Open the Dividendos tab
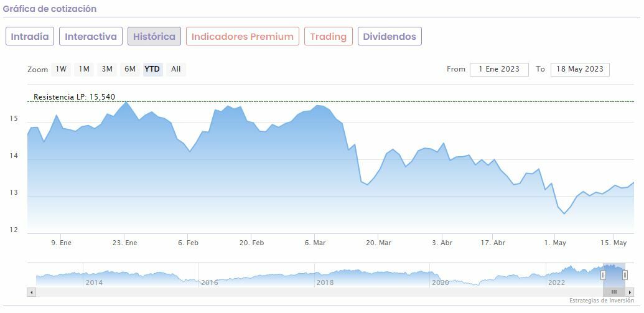644x313 pixels. pos(390,36)
